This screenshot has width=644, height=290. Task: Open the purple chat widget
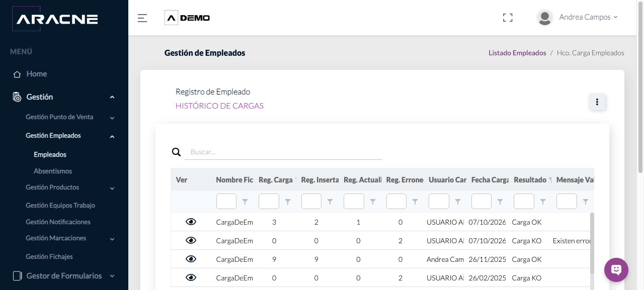click(x=616, y=270)
